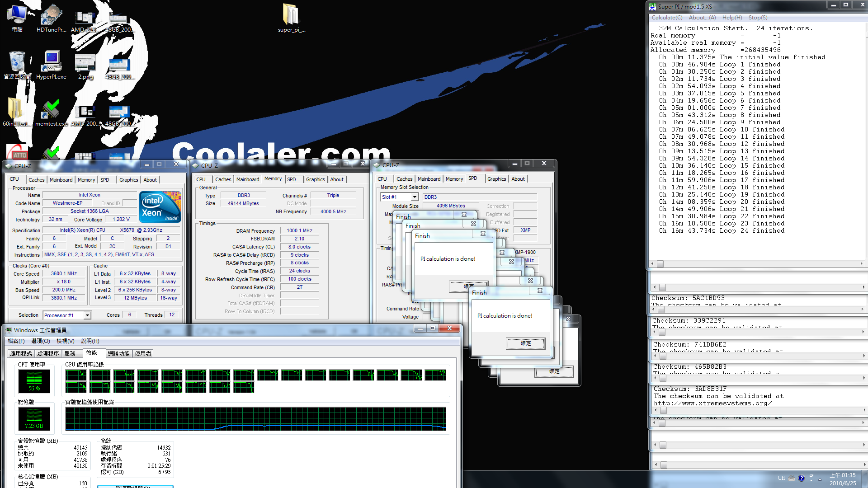Click the Super PI title bar icon
The image size is (868, 488).
coord(652,7)
